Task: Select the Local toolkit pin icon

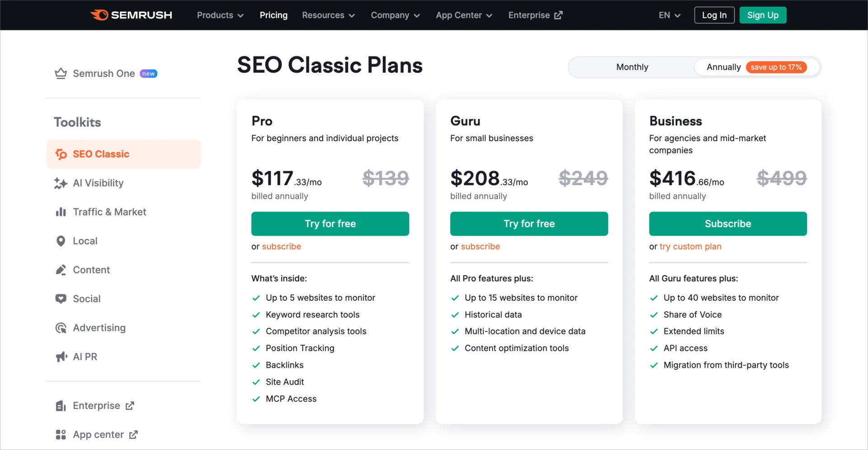Action: tap(61, 241)
